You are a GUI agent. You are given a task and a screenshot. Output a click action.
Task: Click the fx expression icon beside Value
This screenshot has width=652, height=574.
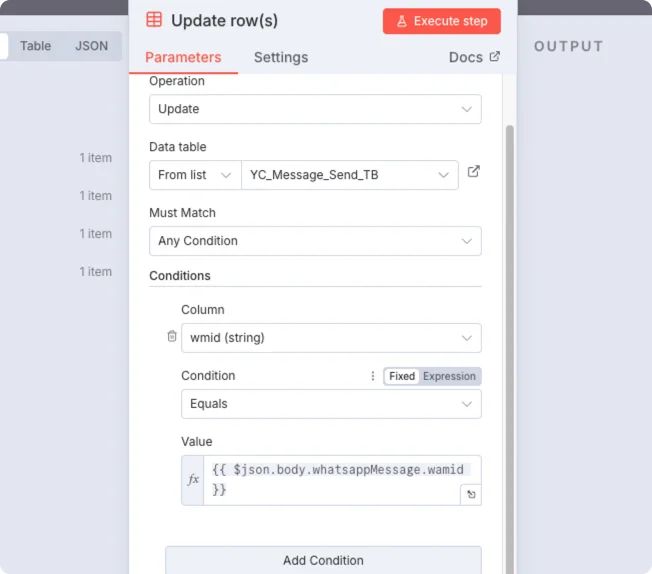pos(193,480)
